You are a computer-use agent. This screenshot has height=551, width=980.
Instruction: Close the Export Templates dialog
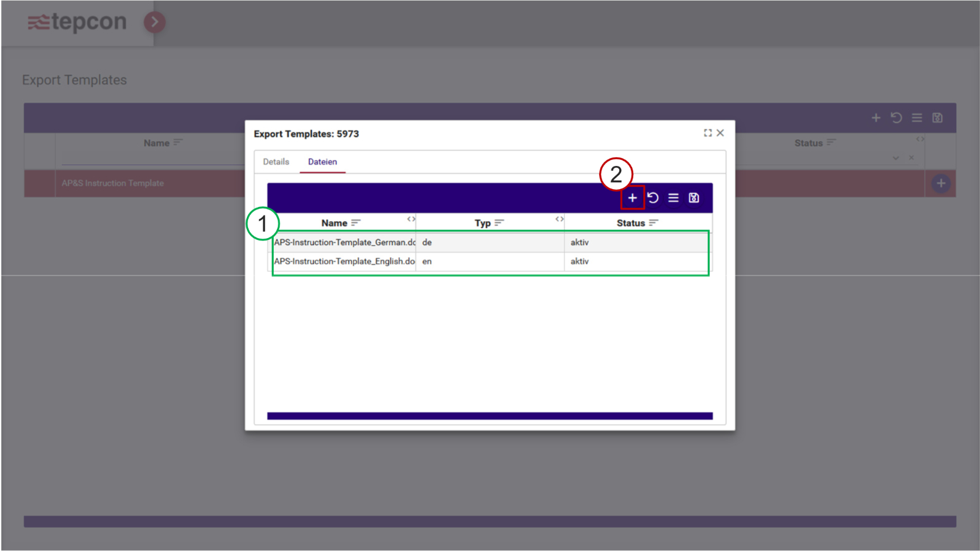(x=721, y=133)
